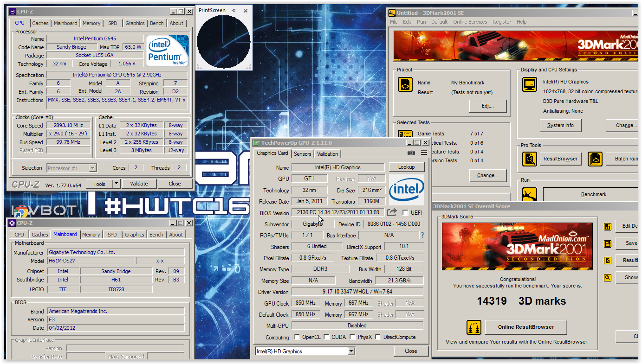This screenshot has height=364, width=642.
Task: Click the monitor icon under Display and CPU Settings
Action: click(530, 84)
